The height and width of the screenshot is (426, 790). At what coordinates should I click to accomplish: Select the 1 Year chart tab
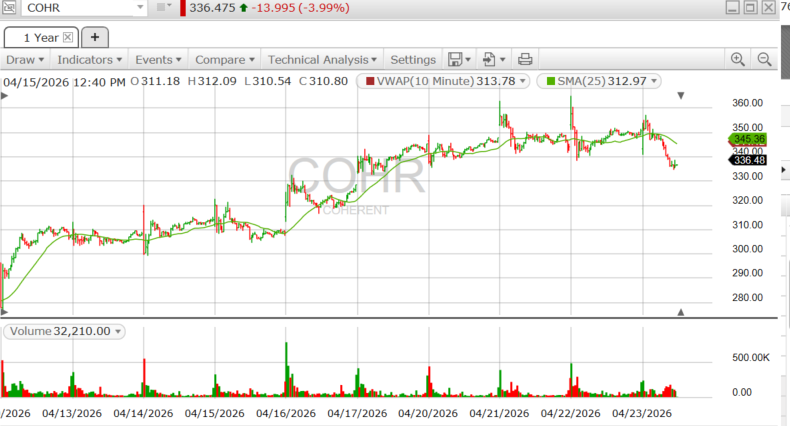pos(41,37)
